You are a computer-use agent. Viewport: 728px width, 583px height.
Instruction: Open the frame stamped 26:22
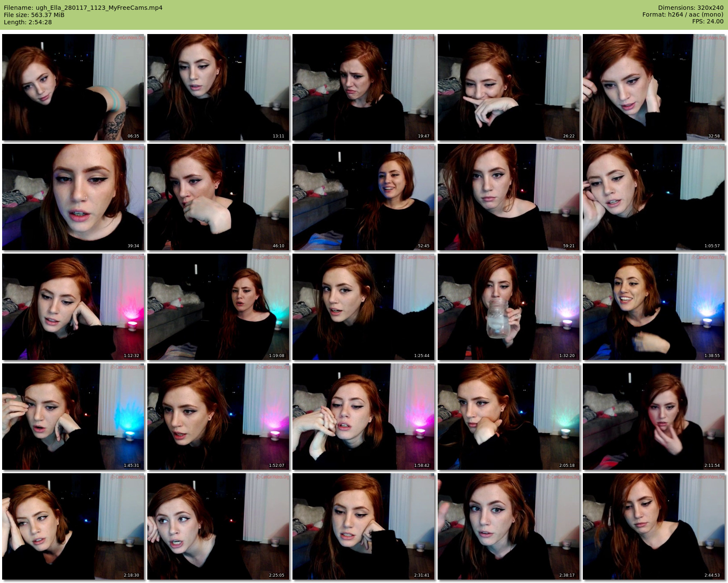point(509,87)
